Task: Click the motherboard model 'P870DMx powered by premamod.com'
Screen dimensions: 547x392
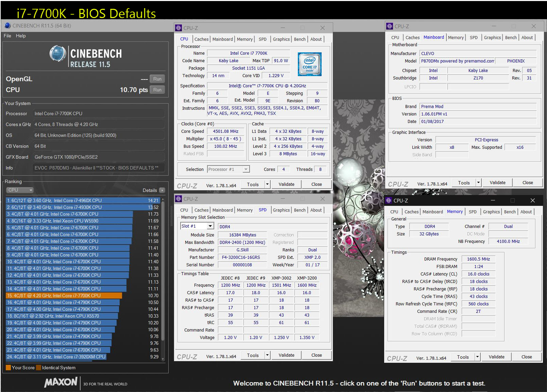Action: (x=458, y=61)
